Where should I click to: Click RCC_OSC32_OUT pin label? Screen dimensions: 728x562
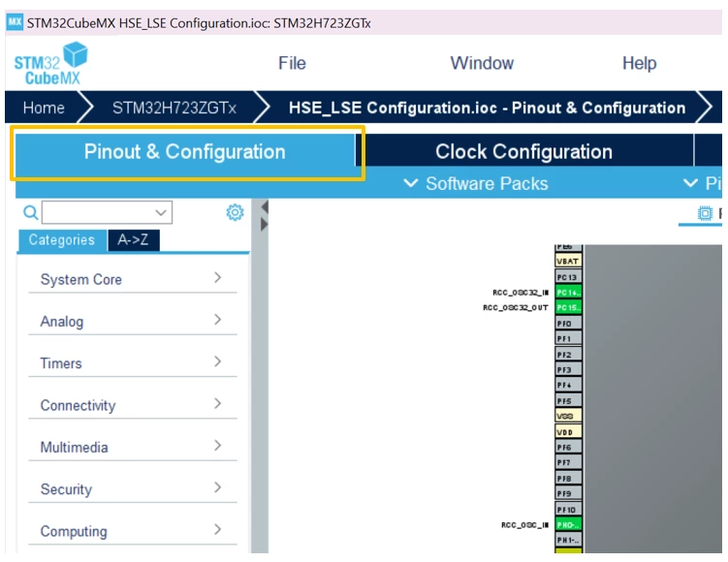516,308
